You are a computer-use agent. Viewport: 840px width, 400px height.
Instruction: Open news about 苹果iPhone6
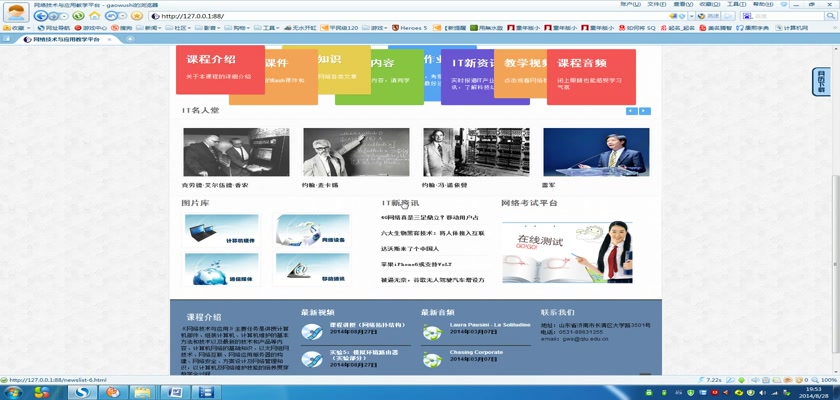point(417,265)
